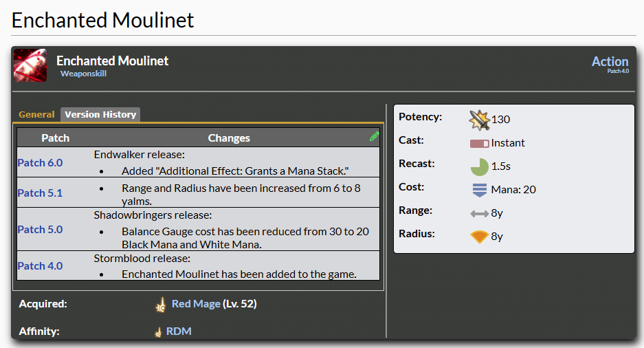Viewport: 644px width, 348px height.
Task: Click the Affinity label
Action: click(x=39, y=331)
